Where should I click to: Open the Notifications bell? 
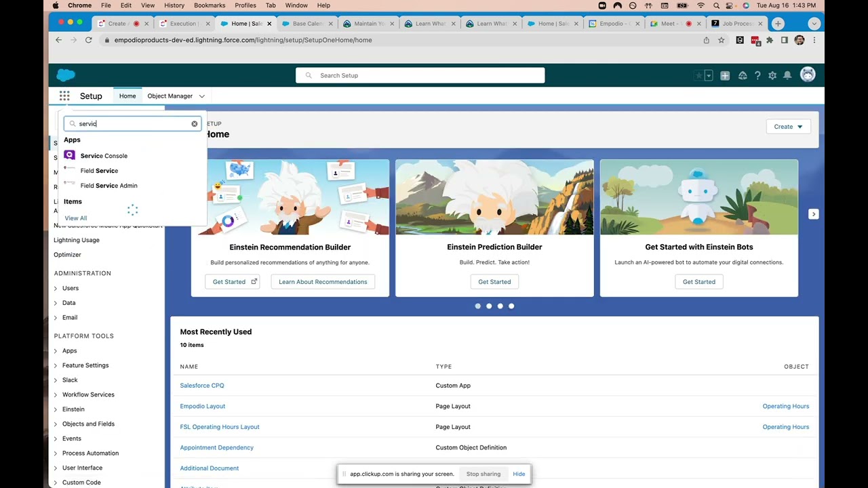(787, 76)
